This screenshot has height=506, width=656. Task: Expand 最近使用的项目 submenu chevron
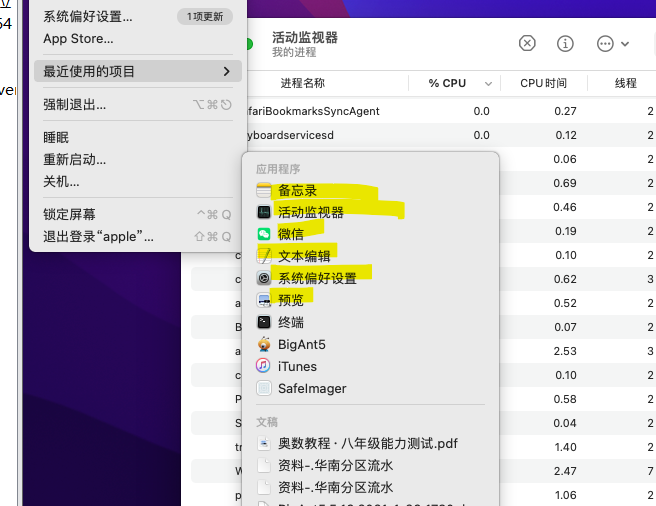pyautogui.click(x=226, y=72)
